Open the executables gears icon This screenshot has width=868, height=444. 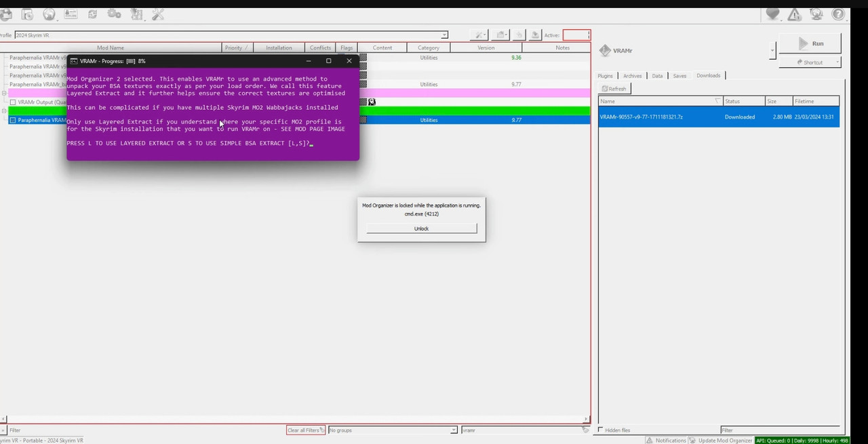click(114, 14)
